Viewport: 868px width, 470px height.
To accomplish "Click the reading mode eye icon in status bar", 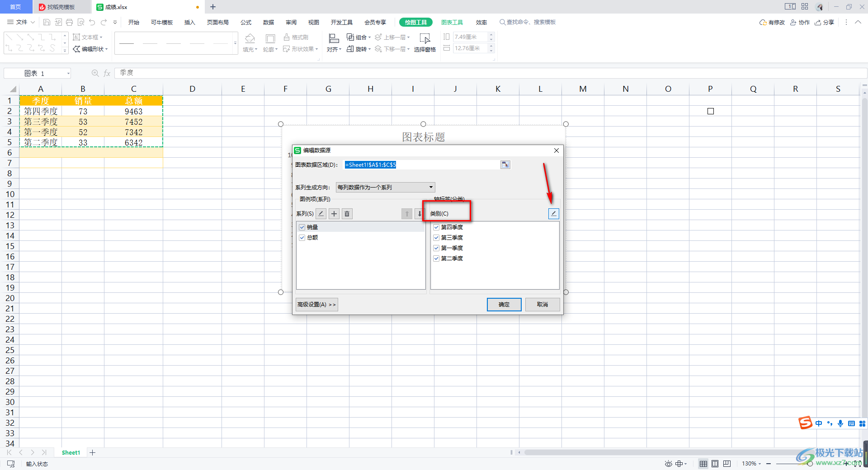I will coord(668,464).
